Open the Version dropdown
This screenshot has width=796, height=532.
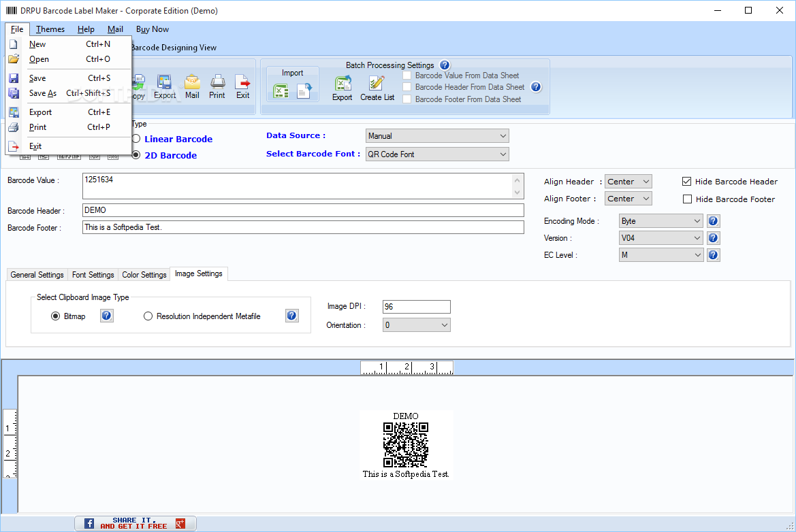point(661,238)
